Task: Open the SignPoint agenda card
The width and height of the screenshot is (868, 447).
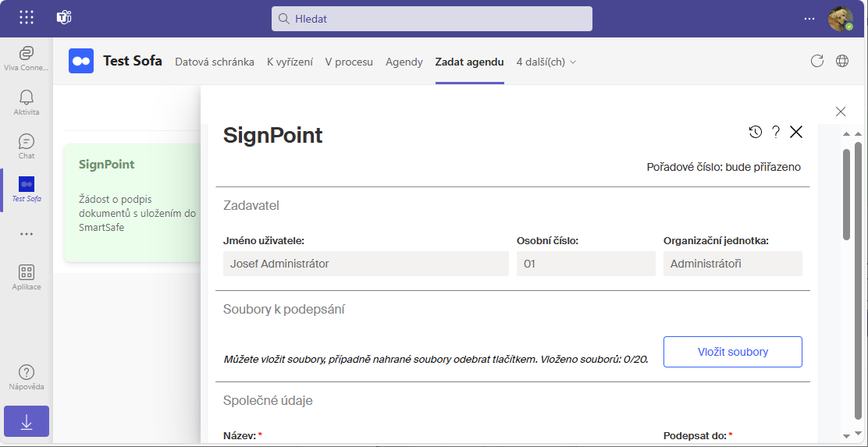Action: click(132, 203)
